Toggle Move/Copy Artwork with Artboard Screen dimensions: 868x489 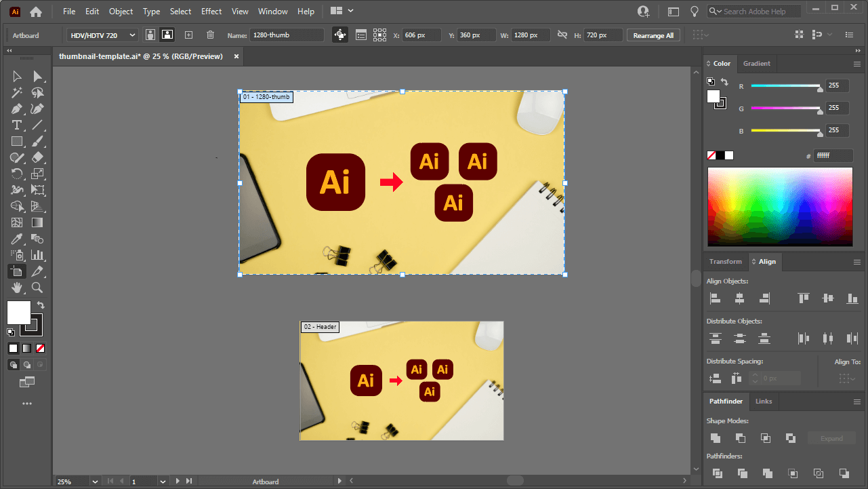click(x=340, y=35)
